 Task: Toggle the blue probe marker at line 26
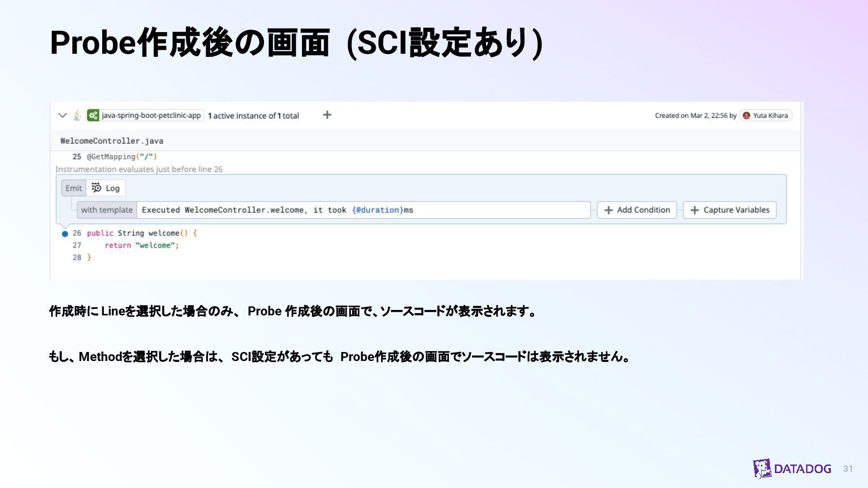pos(65,234)
